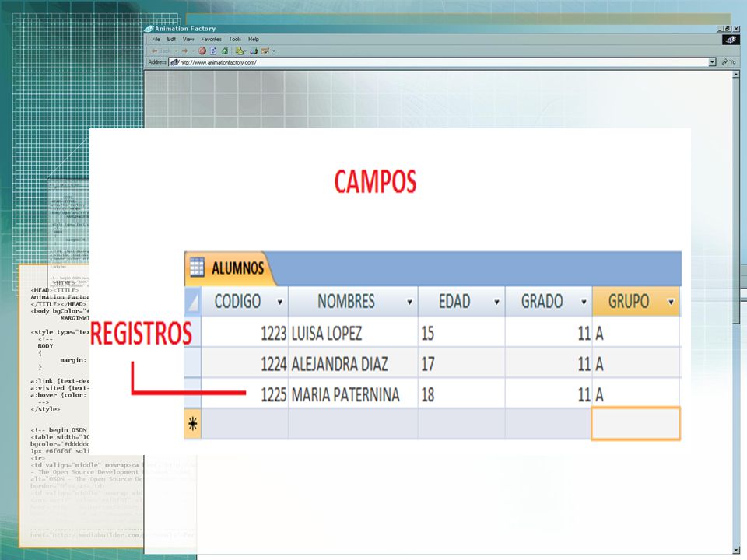Click the EDAD cell showing 18
Image resolution: width=747 pixels, height=560 pixels.
(x=461, y=394)
